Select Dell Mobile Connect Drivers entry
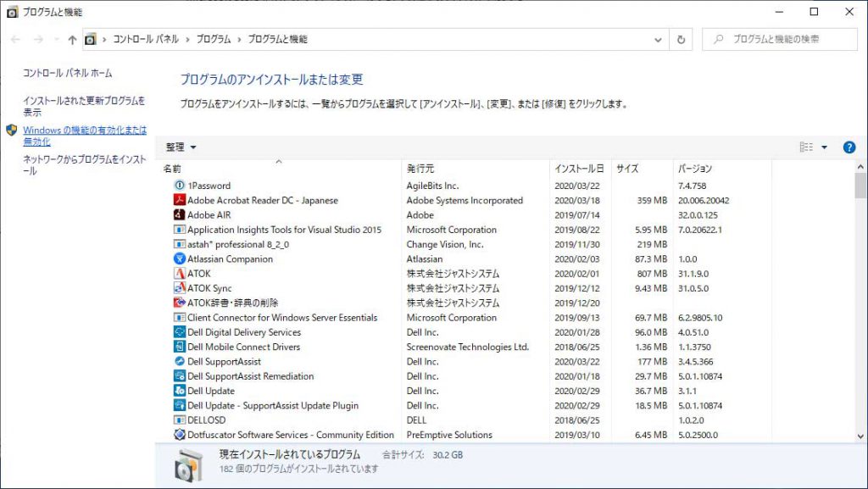The width and height of the screenshot is (868, 489). tap(243, 347)
